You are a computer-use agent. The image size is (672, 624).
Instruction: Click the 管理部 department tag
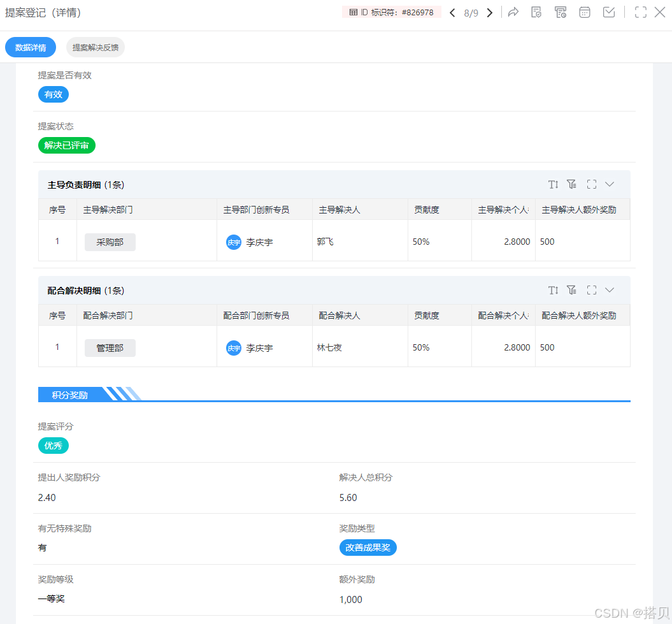point(110,348)
